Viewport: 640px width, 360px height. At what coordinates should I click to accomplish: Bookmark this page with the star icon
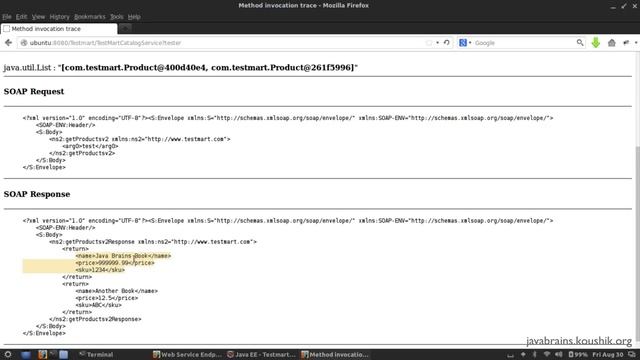[x=429, y=42]
